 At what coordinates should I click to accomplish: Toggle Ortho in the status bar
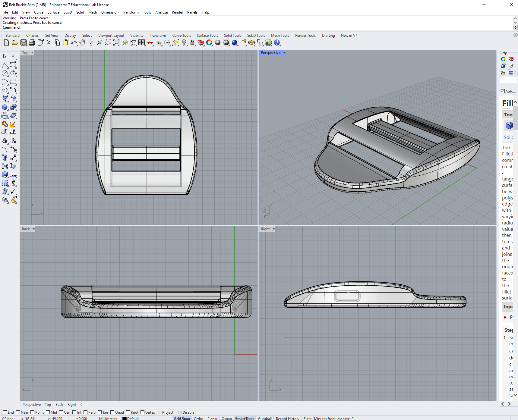pyautogui.click(x=198, y=418)
